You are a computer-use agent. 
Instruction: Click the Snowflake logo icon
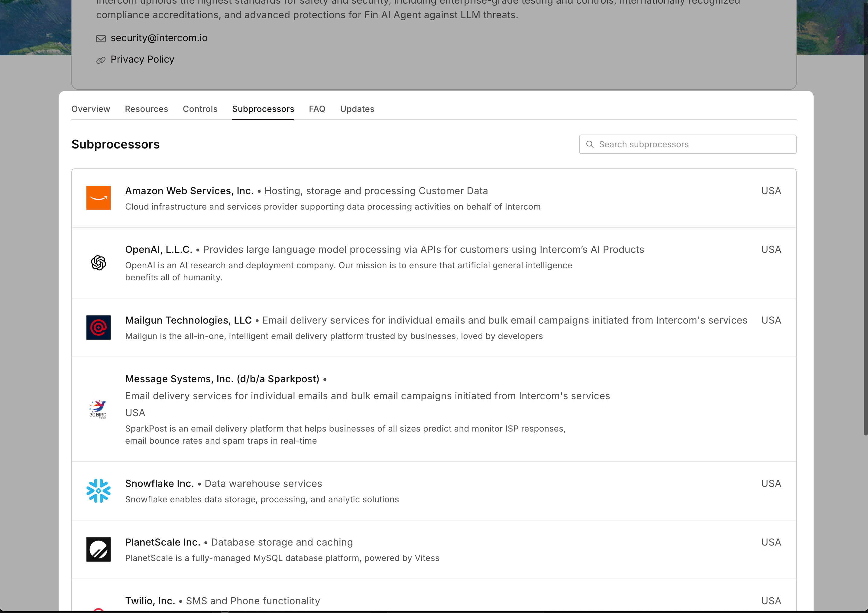point(98,491)
